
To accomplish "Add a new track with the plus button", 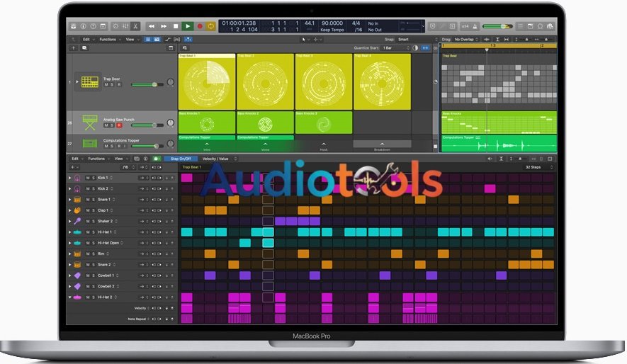I will click(x=73, y=48).
